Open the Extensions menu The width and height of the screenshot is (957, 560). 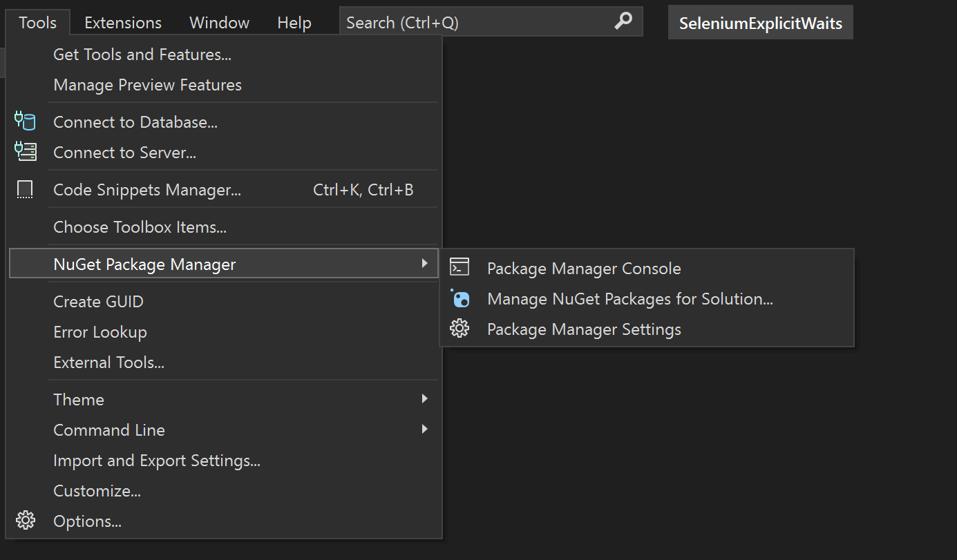point(123,23)
